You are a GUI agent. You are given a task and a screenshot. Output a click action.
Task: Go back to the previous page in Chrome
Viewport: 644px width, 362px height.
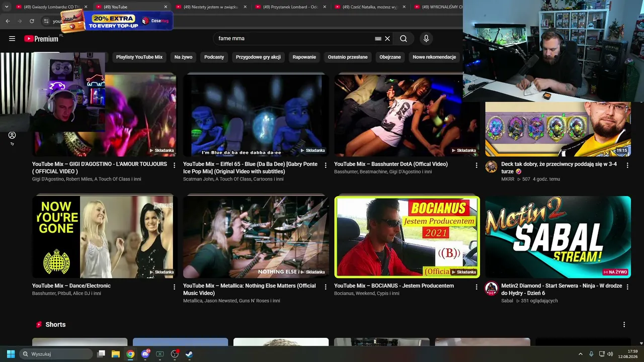pos(8,21)
